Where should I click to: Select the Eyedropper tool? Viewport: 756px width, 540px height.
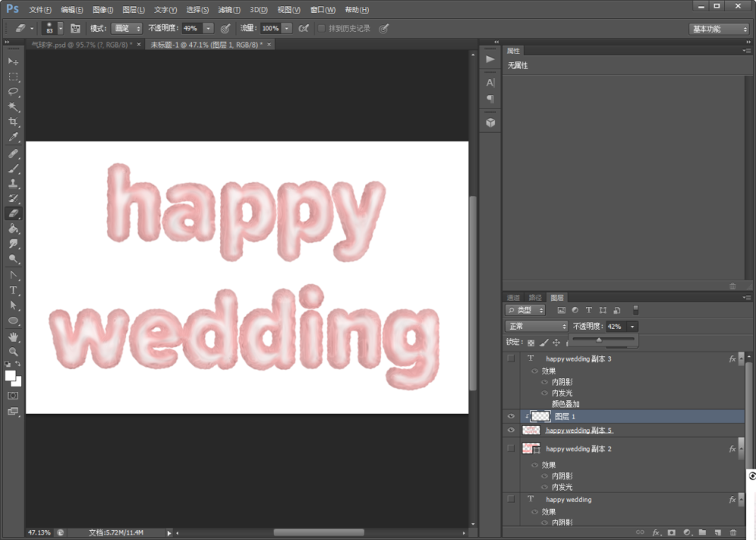click(13, 137)
